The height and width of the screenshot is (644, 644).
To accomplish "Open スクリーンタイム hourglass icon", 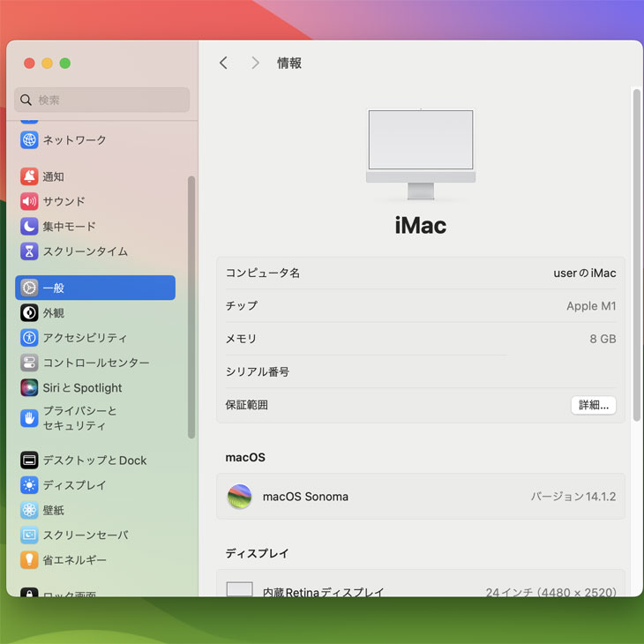I will (29, 251).
